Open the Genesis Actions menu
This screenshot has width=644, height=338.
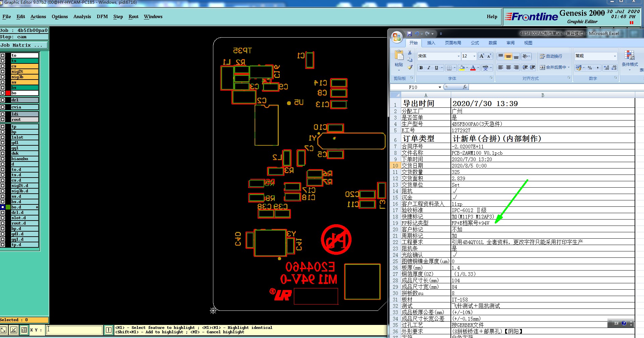(38, 16)
